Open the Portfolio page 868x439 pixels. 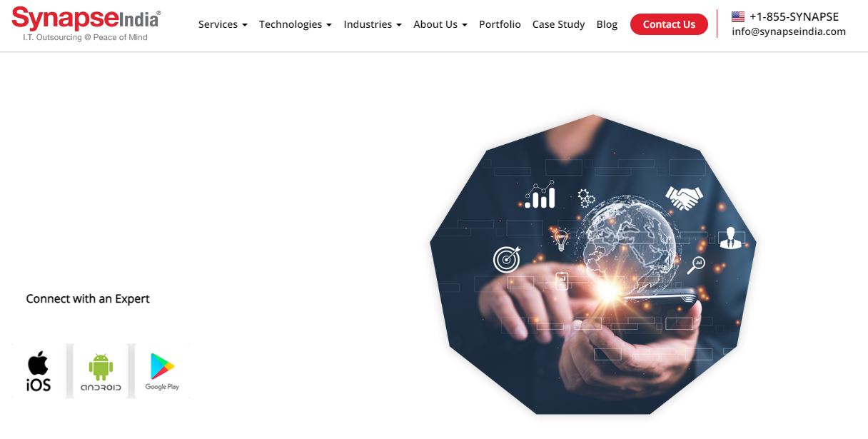click(500, 24)
